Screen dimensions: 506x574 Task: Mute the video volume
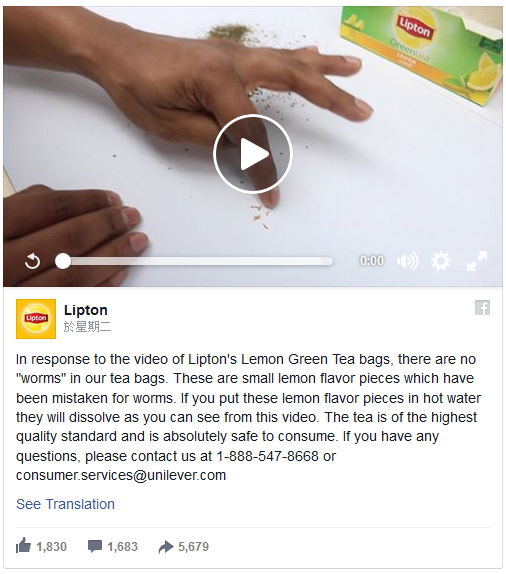408,261
